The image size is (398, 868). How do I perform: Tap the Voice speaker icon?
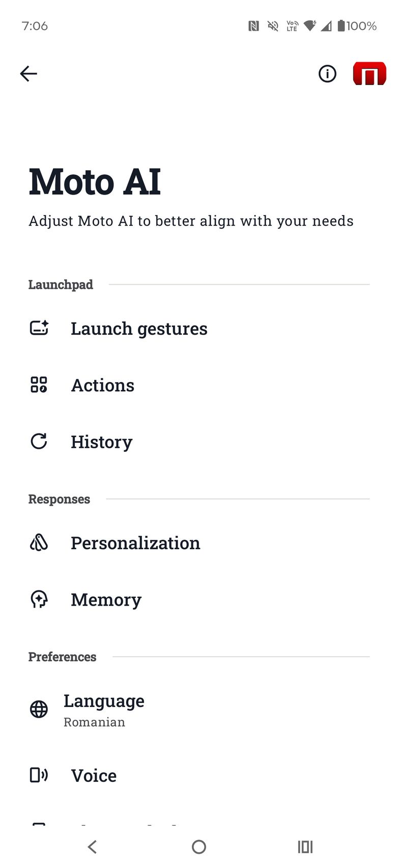click(39, 775)
